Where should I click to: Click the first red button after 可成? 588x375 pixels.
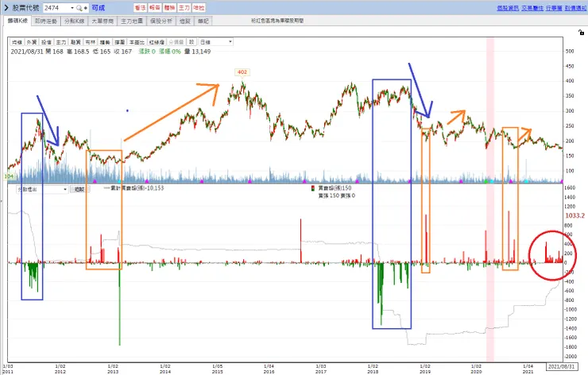pos(140,7)
